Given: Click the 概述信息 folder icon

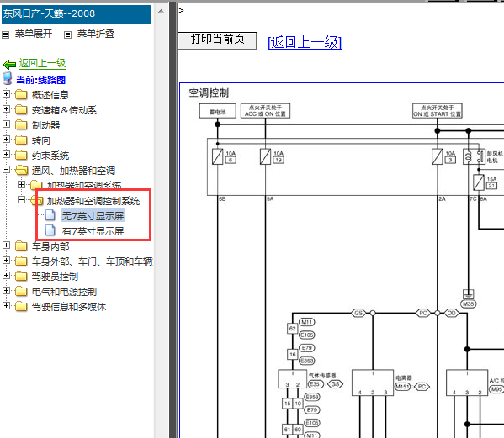Looking at the screenshot, I should pos(21,94).
